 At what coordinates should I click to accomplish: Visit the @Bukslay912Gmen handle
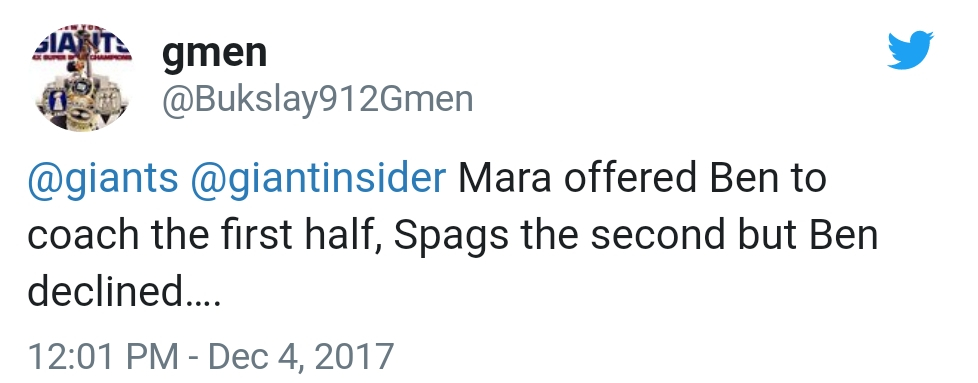point(317,99)
